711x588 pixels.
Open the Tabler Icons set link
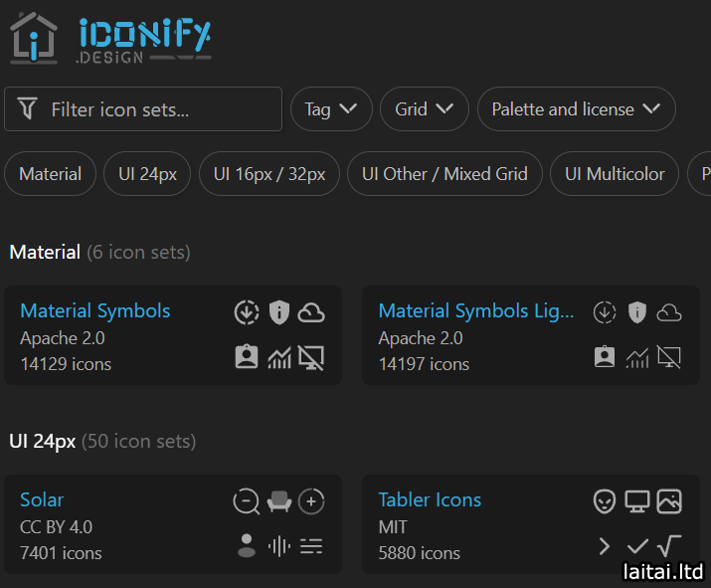tap(430, 499)
